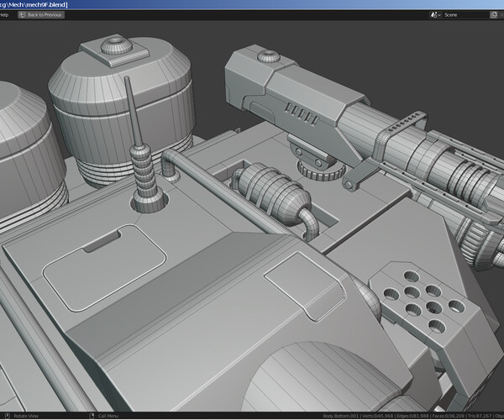Screen dimensions: 504x420
Task: Click the Rotate View mouse icon in status bar
Action: coord(8,416)
